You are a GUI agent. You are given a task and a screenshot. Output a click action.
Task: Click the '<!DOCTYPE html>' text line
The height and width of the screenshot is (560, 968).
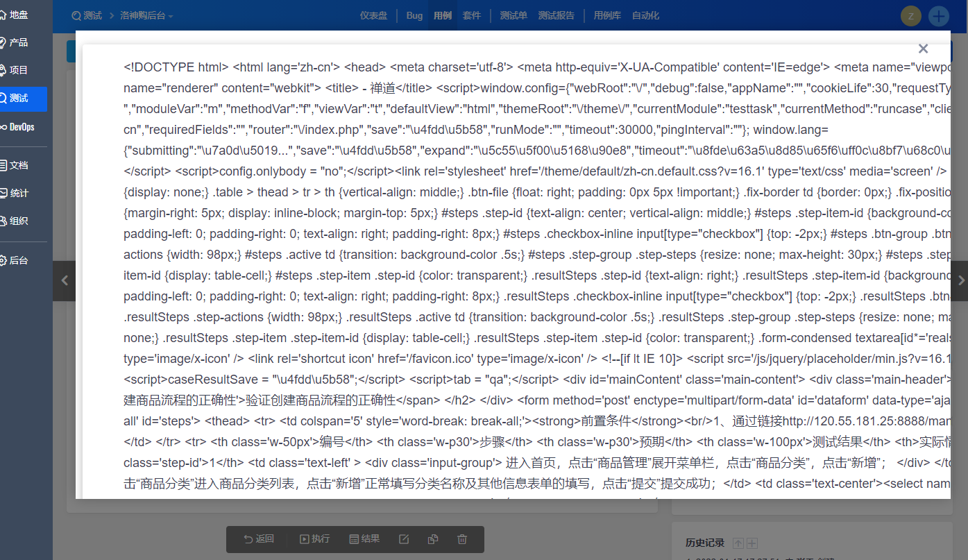coord(176,67)
